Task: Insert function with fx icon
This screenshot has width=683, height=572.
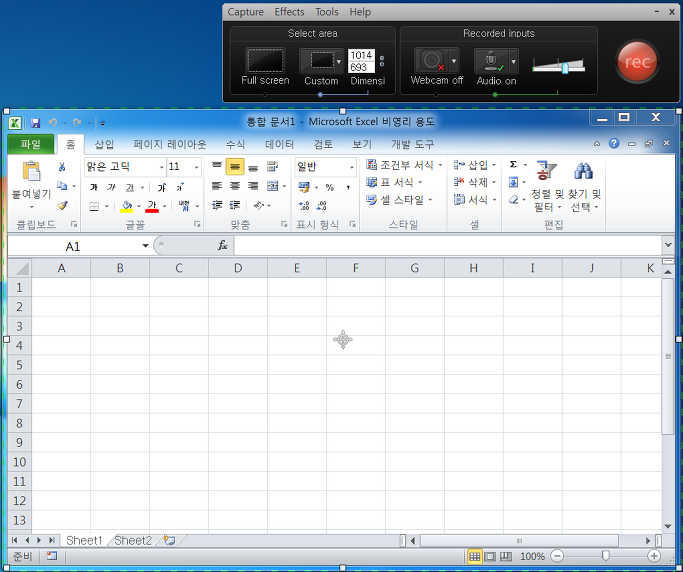Action: pyautogui.click(x=223, y=245)
